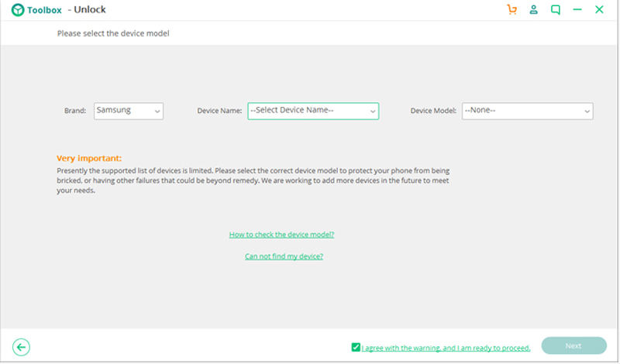Open the shopping cart icon
Screen dimensions: 620x364
(511, 9)
